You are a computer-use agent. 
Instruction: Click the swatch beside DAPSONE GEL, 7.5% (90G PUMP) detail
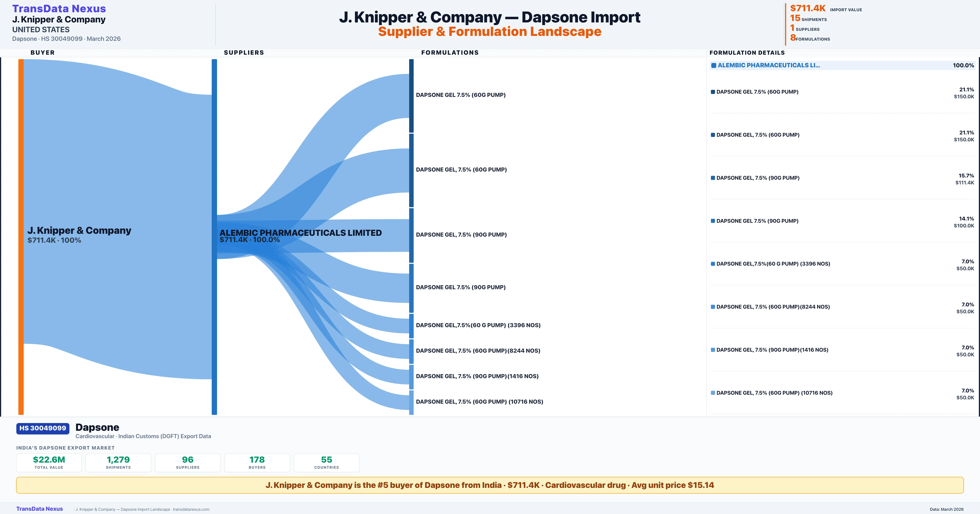point(713,178)
